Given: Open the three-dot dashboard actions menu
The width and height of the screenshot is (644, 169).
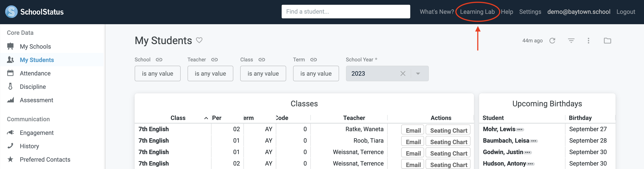Looking at the screenshot, I should pos(588,41).
